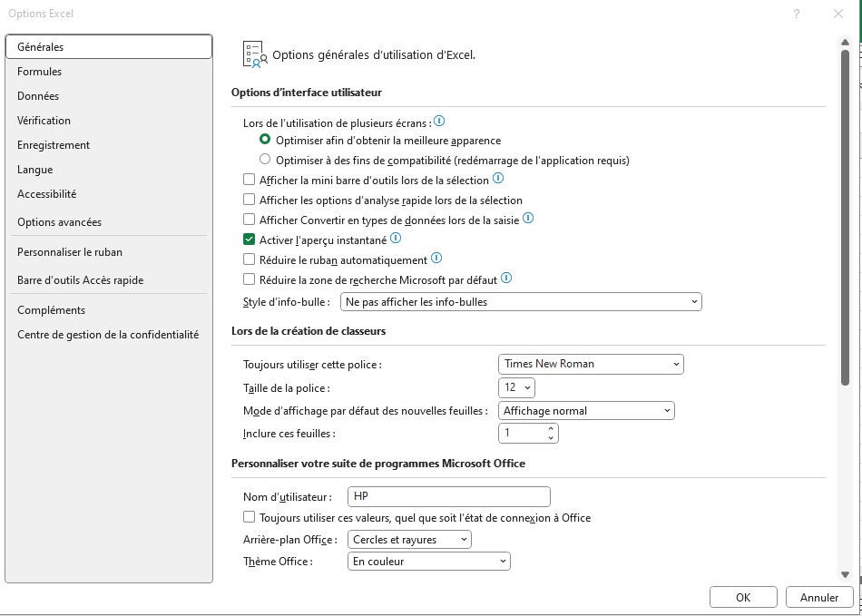Switch to the Données category
The width and height of the screenshot is (862, 616).
[x=109, y=95]
